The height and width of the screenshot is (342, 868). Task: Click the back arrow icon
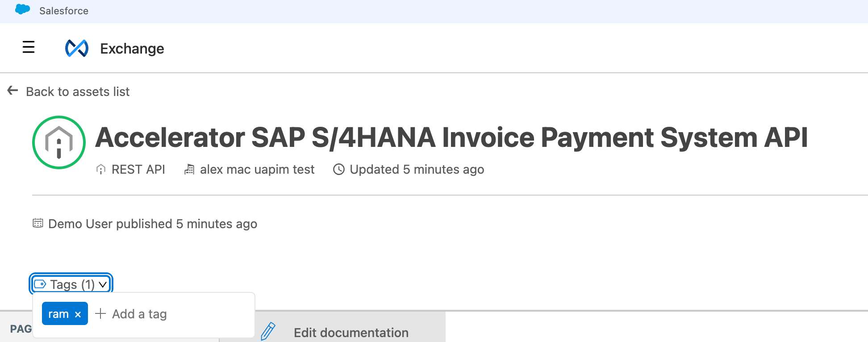point(13,91)
